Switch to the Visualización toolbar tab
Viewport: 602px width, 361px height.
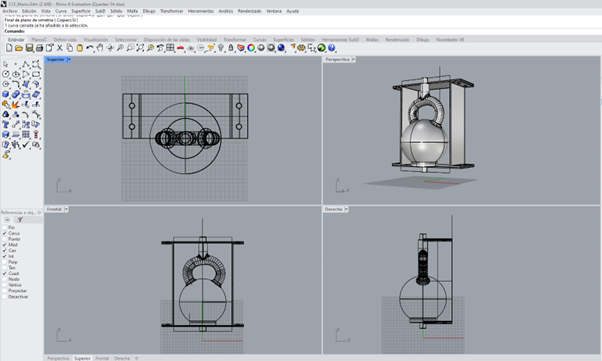[x=96, y=40]
